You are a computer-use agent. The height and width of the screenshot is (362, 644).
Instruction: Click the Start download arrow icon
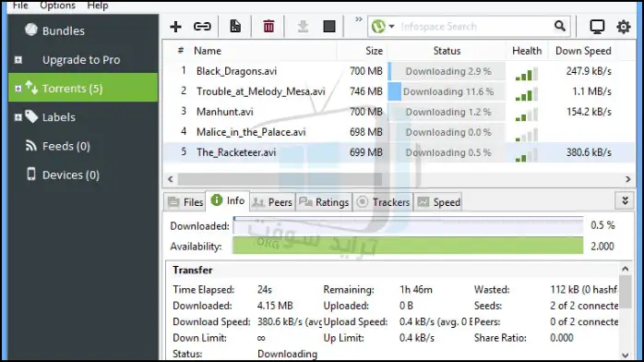(303, 26)
